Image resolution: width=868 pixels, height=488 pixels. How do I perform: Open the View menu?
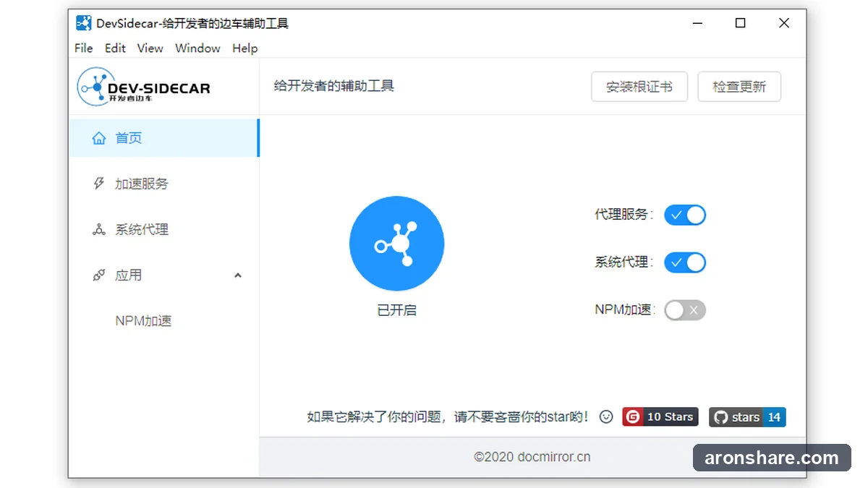point(150,48)
